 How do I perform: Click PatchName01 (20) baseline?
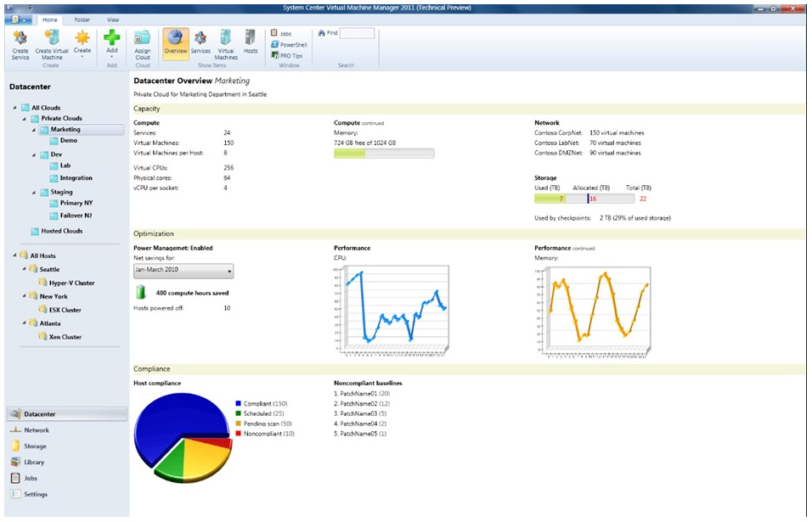click(362, 394)
